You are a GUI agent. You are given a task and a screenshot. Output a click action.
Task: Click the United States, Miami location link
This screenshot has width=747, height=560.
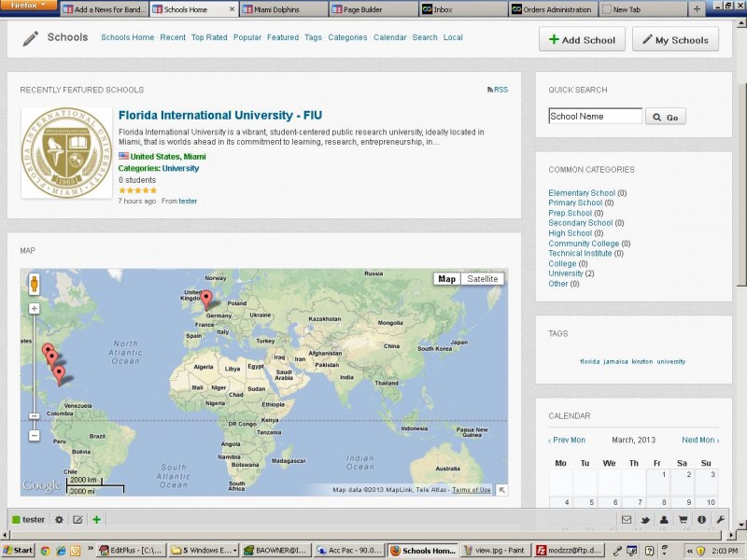coord(168,156)
